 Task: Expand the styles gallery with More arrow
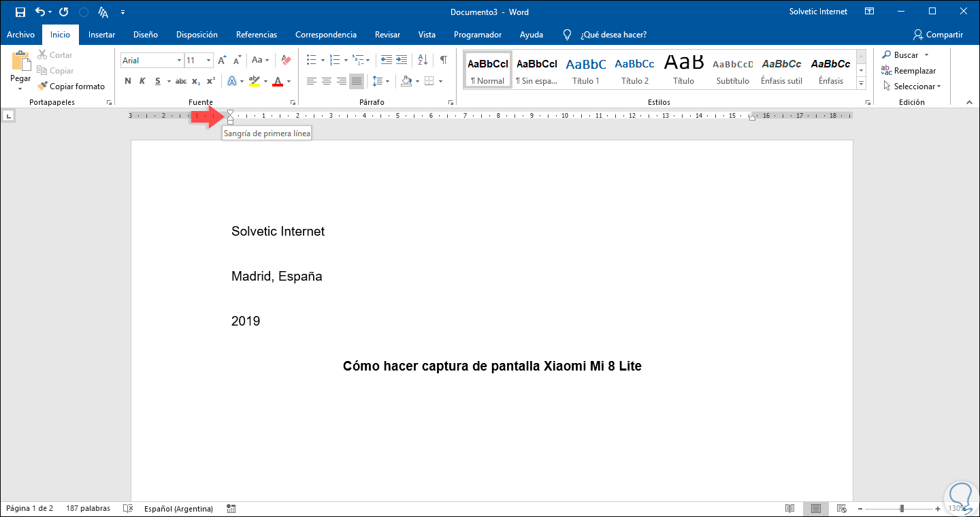pyautogui.click(x=861, y=83)
